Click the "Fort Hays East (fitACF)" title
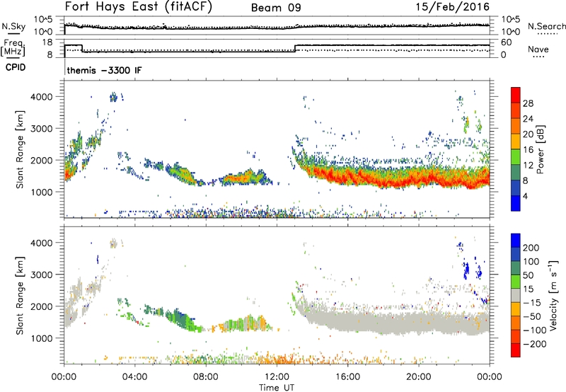Image resolution: width=566 pixels, height=392 pixels. click(138, 6)
